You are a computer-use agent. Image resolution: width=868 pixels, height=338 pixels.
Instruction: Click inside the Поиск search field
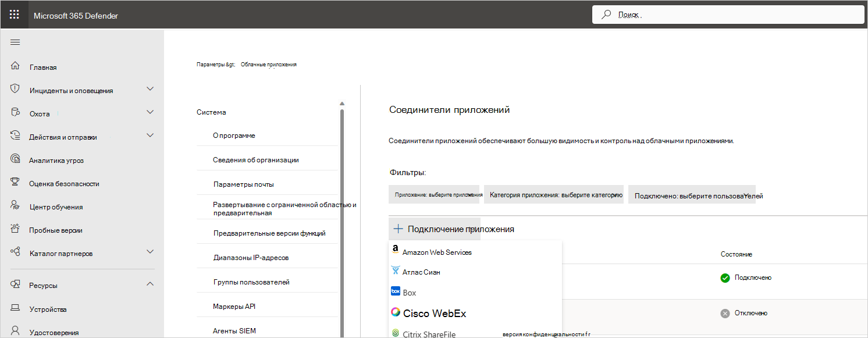click(727, 15)
